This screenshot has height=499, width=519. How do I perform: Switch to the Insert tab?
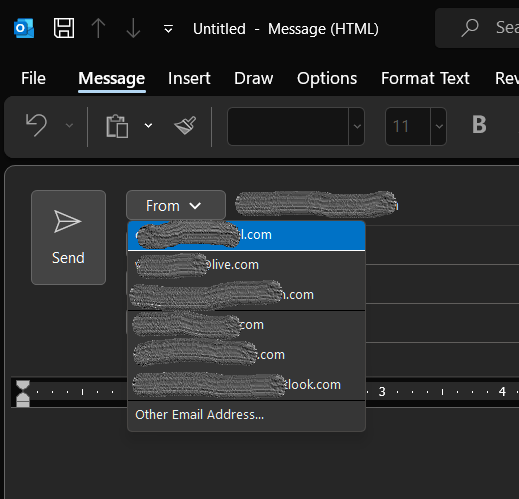(189, 79)
